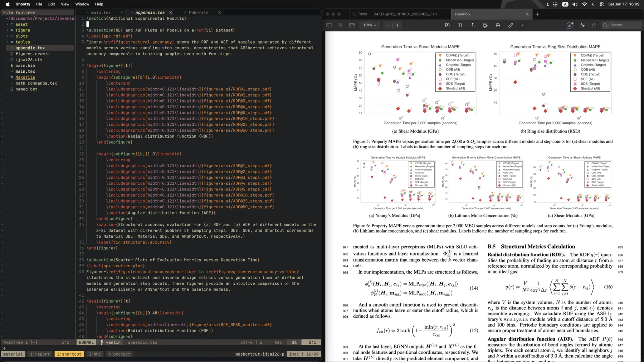
Task: Switch to workspace 4:project
Action: [119, 354]
